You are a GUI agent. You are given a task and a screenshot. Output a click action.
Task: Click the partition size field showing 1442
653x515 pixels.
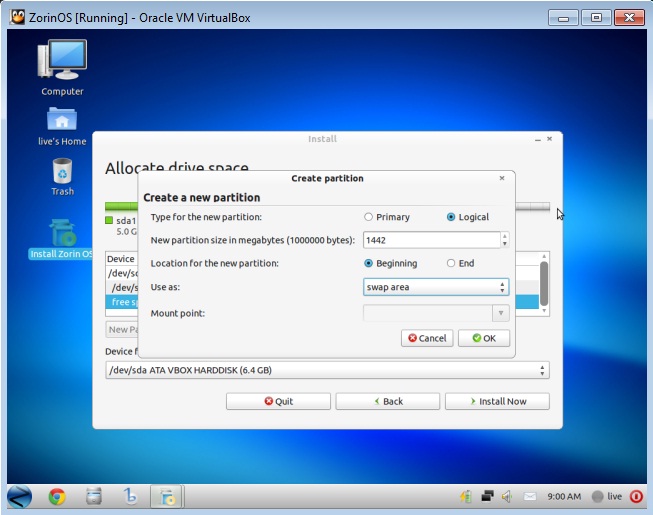coord(431,240)
